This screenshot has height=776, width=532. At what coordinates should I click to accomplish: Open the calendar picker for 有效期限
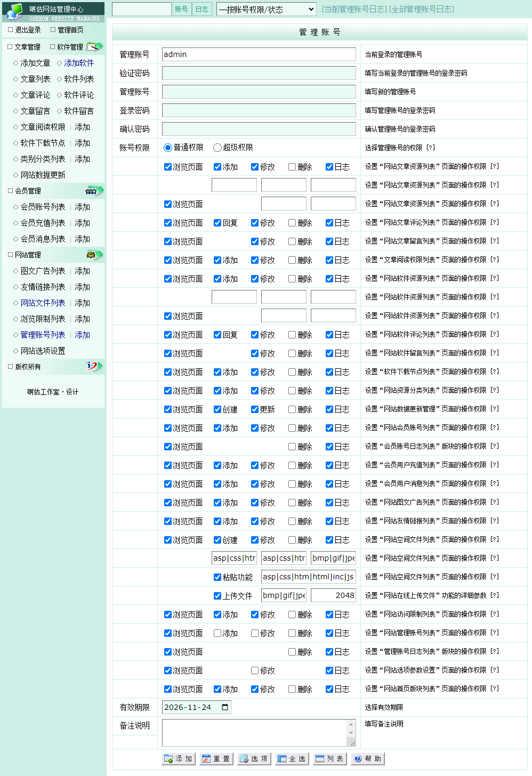click(x=225, y=707)
